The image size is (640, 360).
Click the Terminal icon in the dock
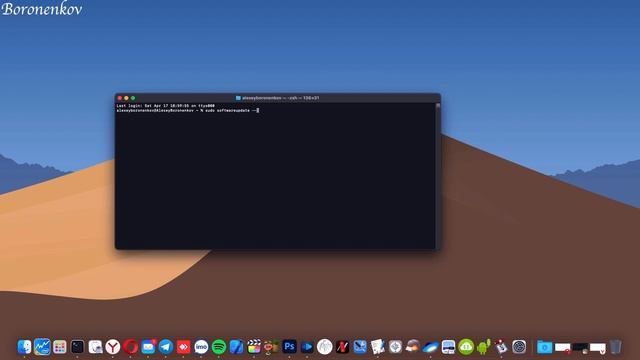(77, 347)
